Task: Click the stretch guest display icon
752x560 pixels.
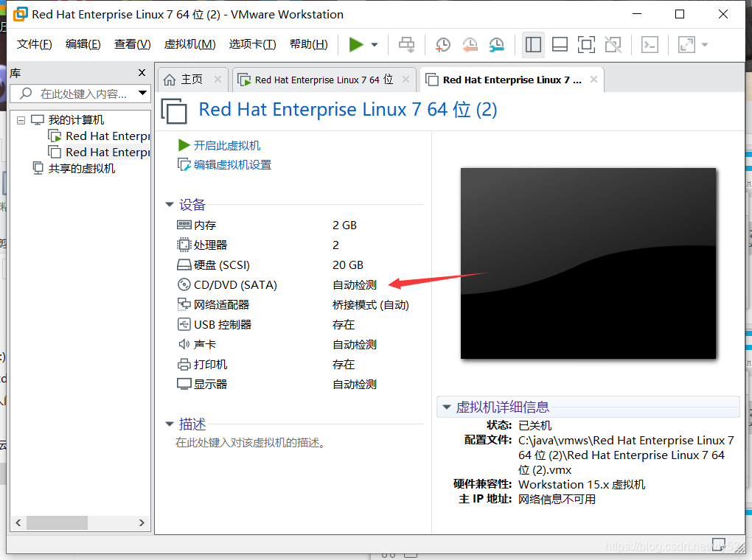Action: pyautogui.click(x=686, y=45)
